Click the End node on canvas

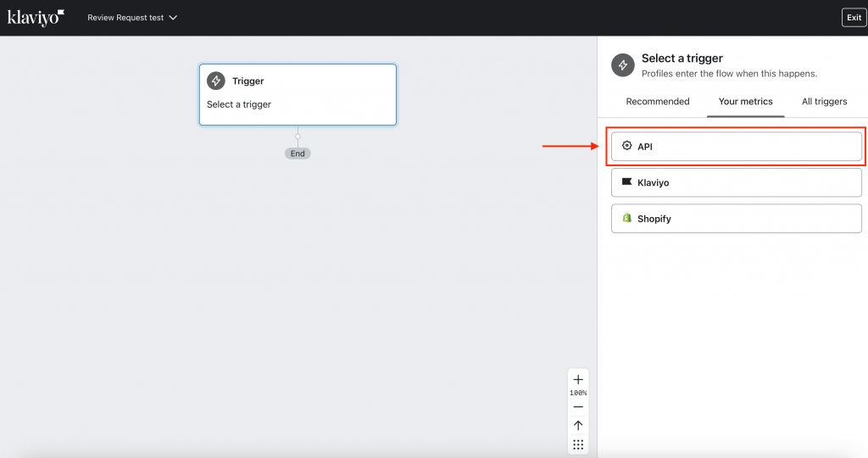tap(298, 154)
